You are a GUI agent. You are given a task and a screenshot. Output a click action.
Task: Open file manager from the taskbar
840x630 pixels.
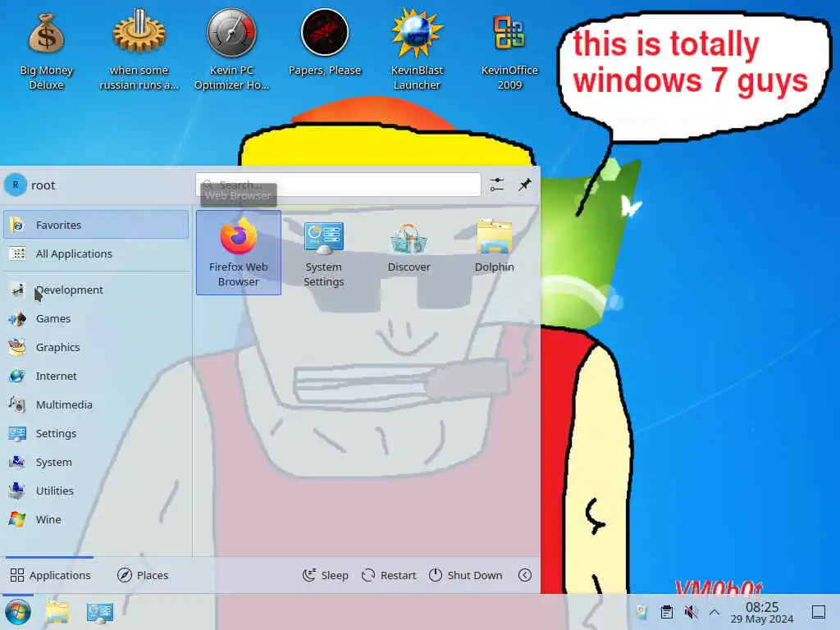[57, 612]
